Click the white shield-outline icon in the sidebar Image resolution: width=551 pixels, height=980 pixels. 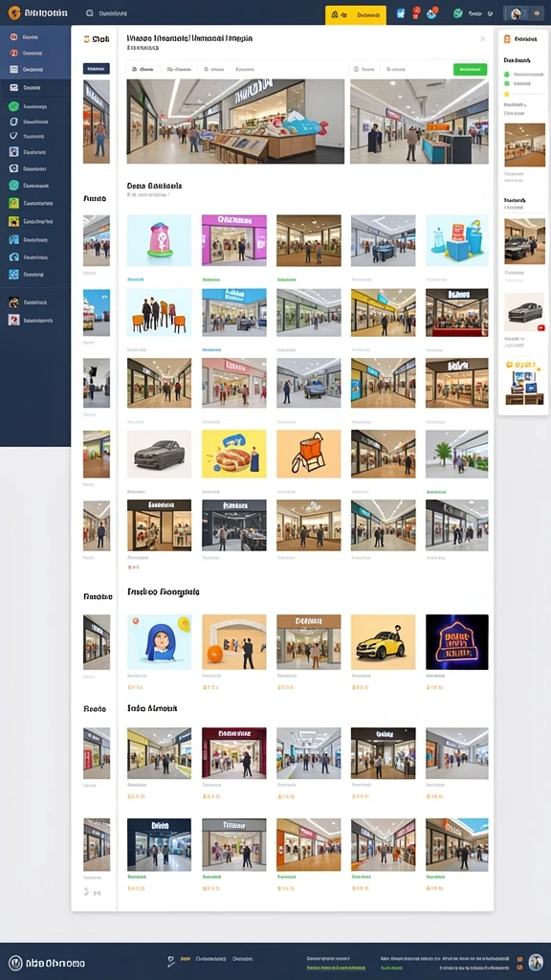coord(13,136)
